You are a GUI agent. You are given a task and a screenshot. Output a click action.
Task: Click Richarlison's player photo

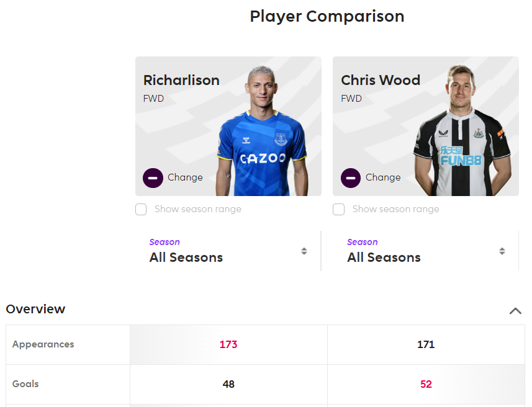coord(262,130)
